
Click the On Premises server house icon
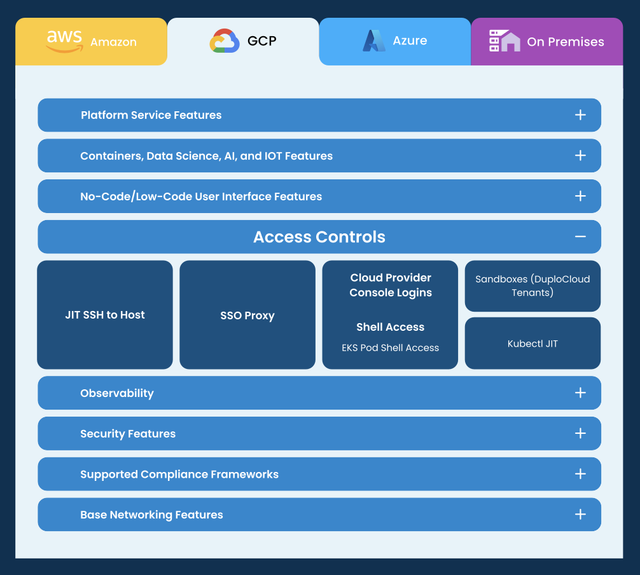pos(504,41)
